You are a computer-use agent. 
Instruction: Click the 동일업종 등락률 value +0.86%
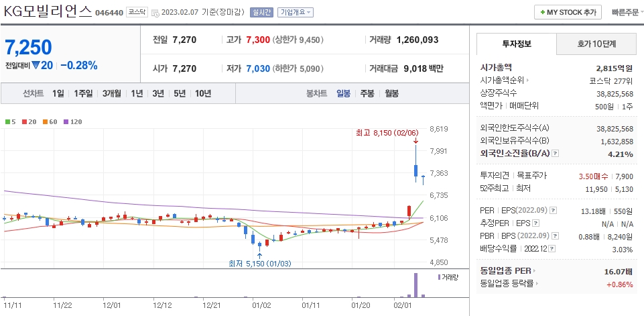pos(619,284)
